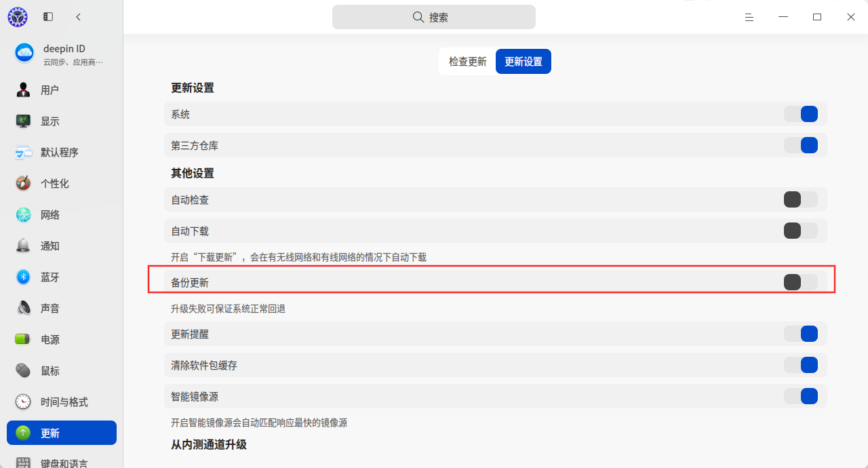Click the deepin ID account name

64,49
